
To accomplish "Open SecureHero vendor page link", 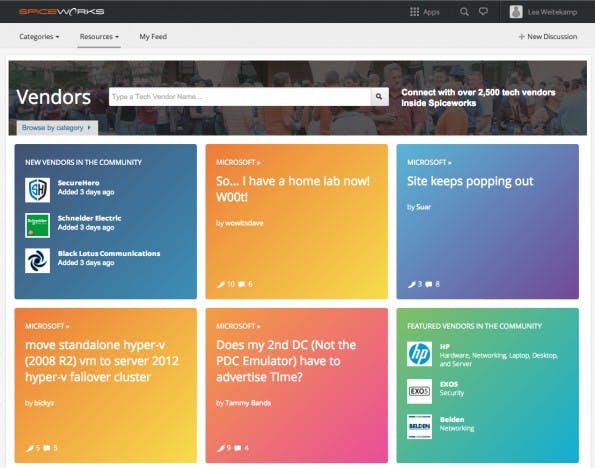I will coord(79,183).
